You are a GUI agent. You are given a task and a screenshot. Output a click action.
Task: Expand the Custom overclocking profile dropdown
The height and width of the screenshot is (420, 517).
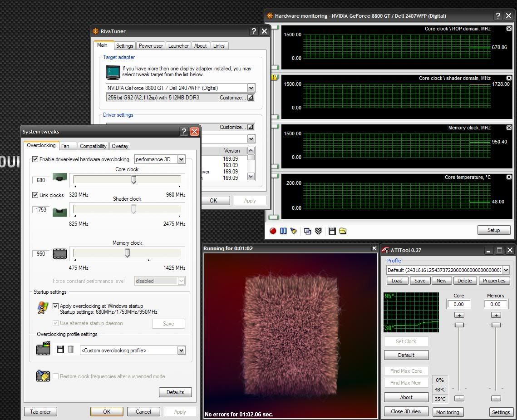[x=181, y=351]
